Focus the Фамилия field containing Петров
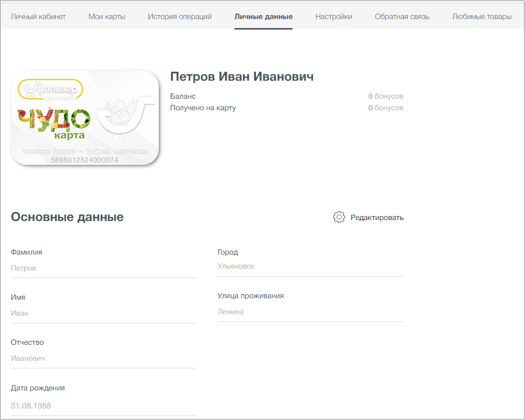The width and height of the screenshot is (525, 420). [x=104, y=268]
